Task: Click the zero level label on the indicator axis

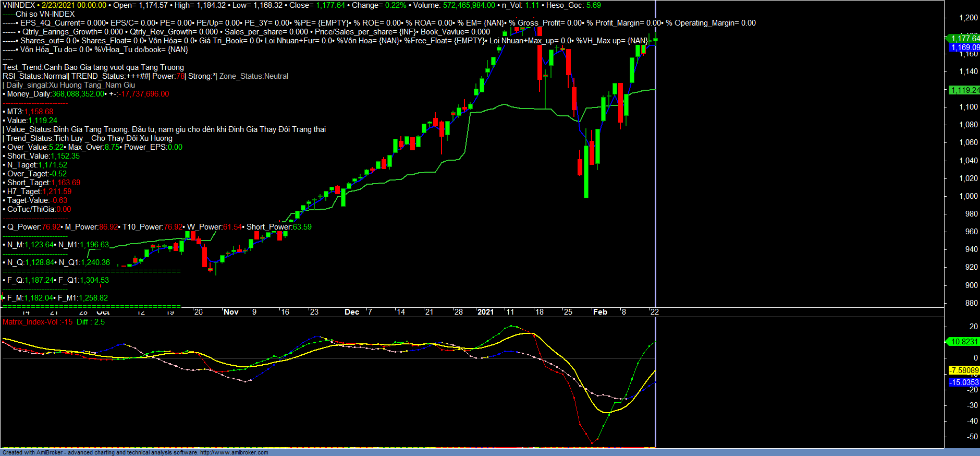Action: click(975, 358)
